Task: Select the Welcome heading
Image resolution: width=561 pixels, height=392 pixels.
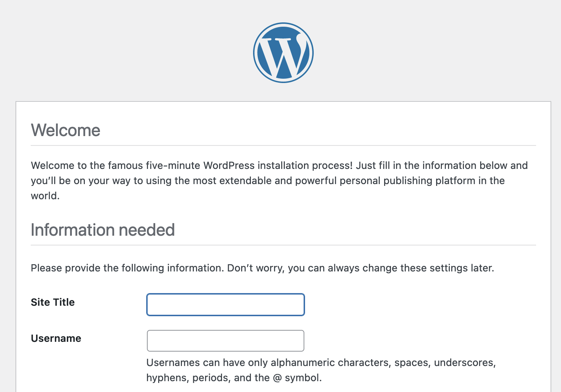Action: tap(65, 130)
